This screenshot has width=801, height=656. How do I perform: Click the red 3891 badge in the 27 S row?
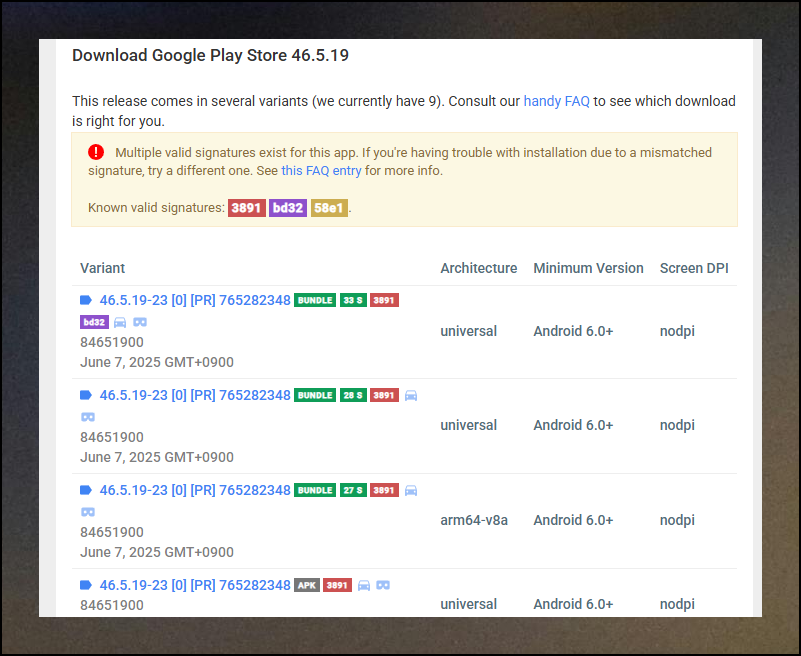coord(384,490)
